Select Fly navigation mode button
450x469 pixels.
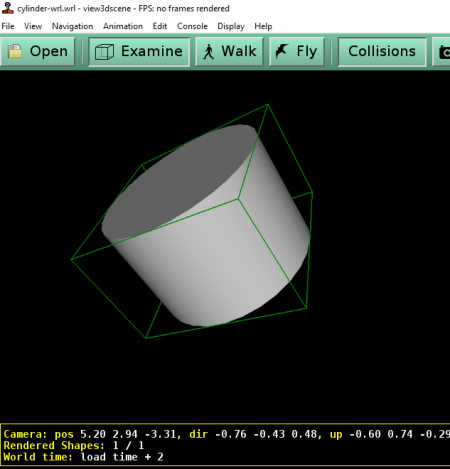click(297, 52)
